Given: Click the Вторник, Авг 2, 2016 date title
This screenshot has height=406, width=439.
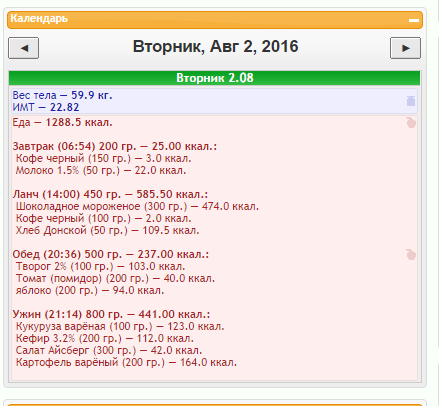Looking at the screenshot, I should (215, 46).
